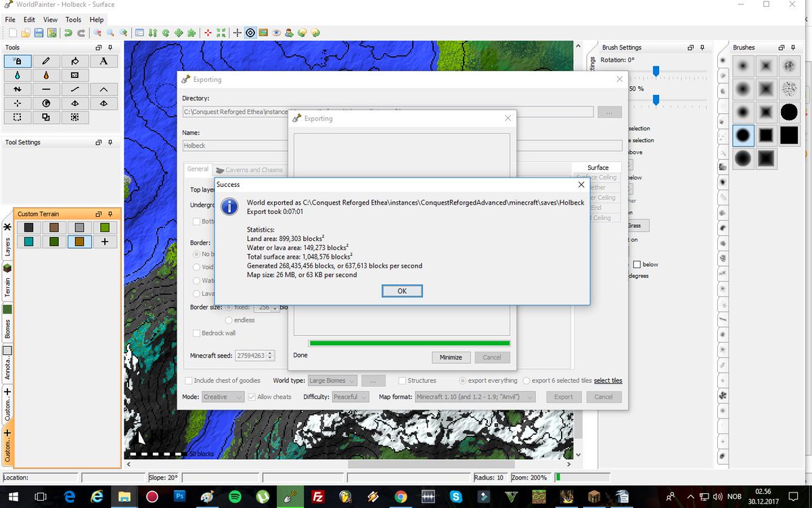Select the orange lava flood tool
Screen dimensions: 812x508
tap(46, 75)
